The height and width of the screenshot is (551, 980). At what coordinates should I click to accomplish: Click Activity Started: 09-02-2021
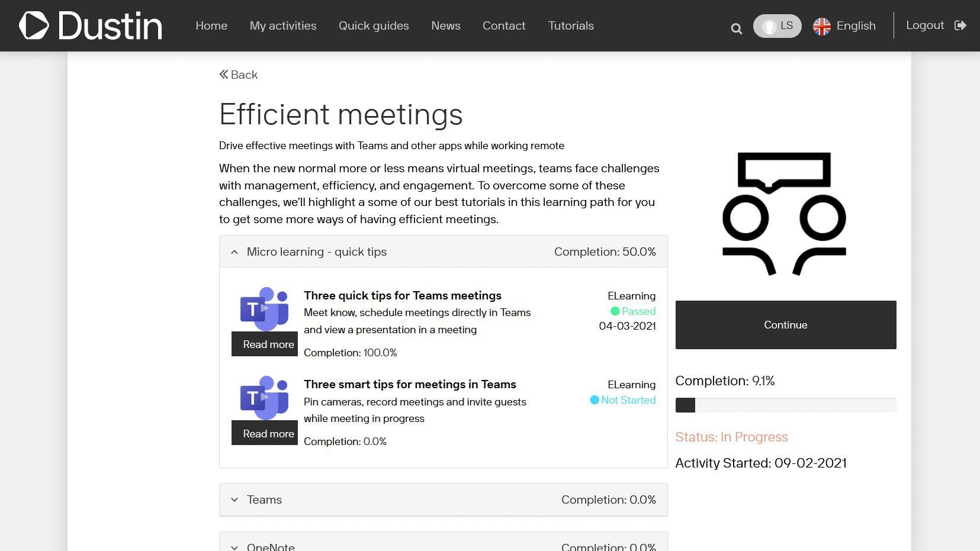click(761, 463)
